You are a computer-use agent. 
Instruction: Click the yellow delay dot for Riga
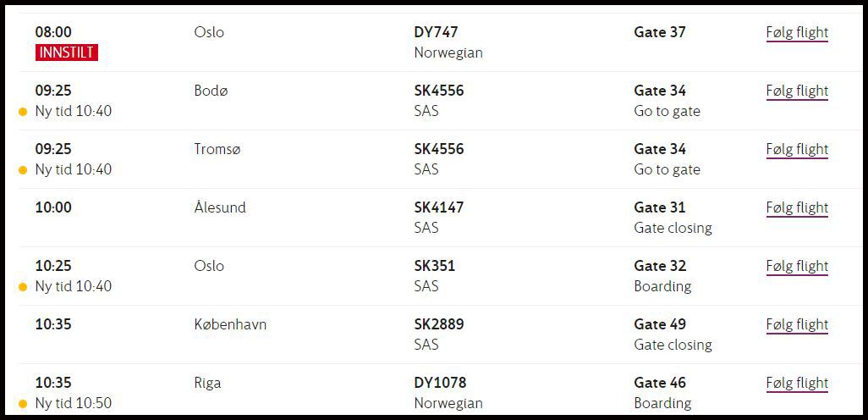tap(23, 404)
